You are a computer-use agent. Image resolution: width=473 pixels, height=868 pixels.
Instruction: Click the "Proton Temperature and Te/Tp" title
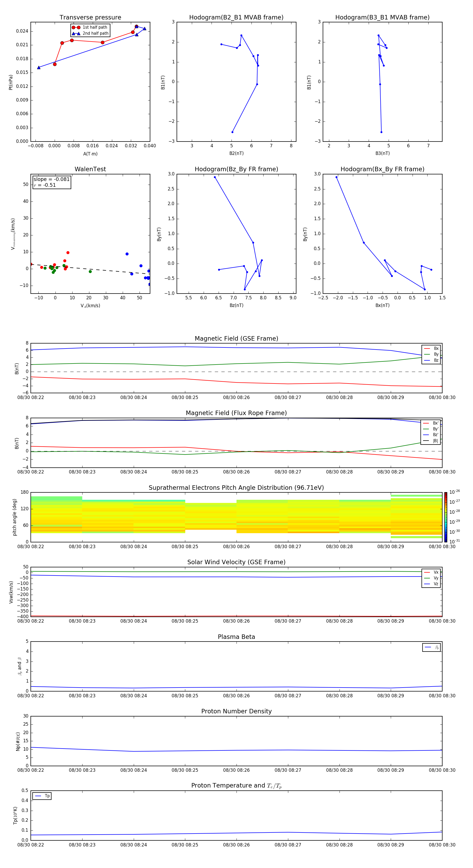click(236, 786)
